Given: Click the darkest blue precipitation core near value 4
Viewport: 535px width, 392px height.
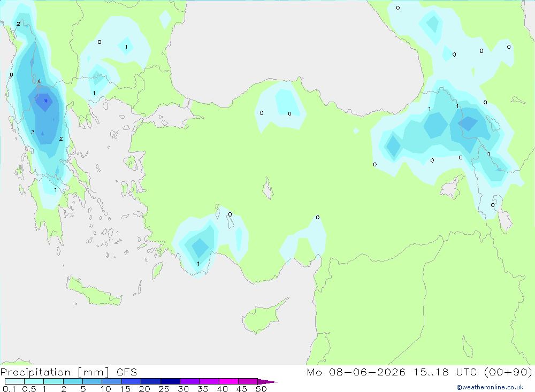Looking at the screenshot, I should coord(45,101).
